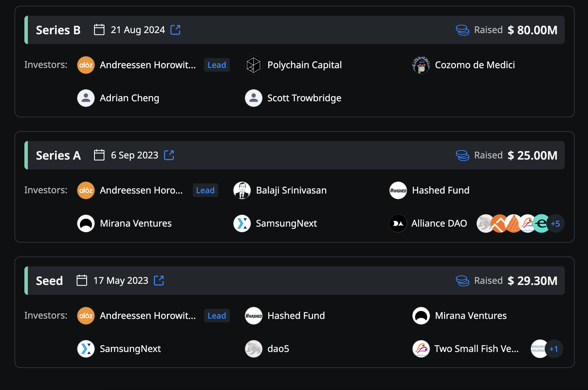Click Cozomo de Medici avatar
Viewport: 588px width, 390px height.
click(421, 65)
